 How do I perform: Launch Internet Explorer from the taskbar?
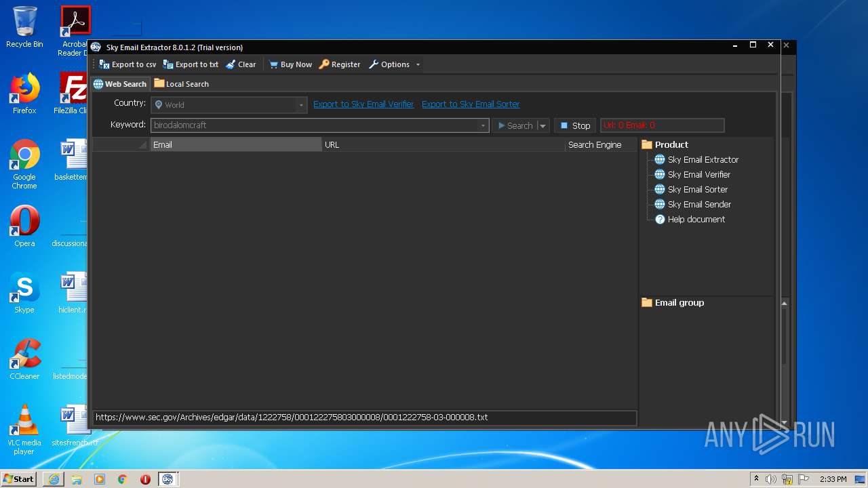click(54, 479)
